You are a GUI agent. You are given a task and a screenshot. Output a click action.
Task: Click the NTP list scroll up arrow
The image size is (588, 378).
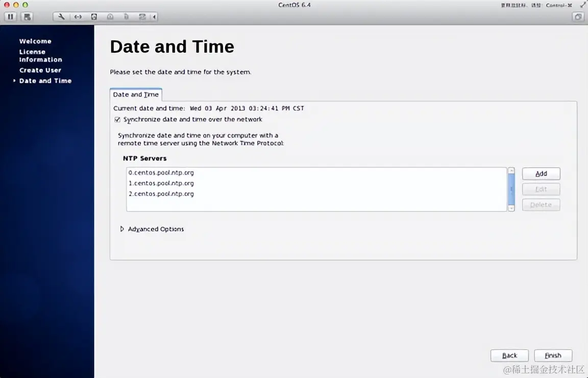point(511,171)
